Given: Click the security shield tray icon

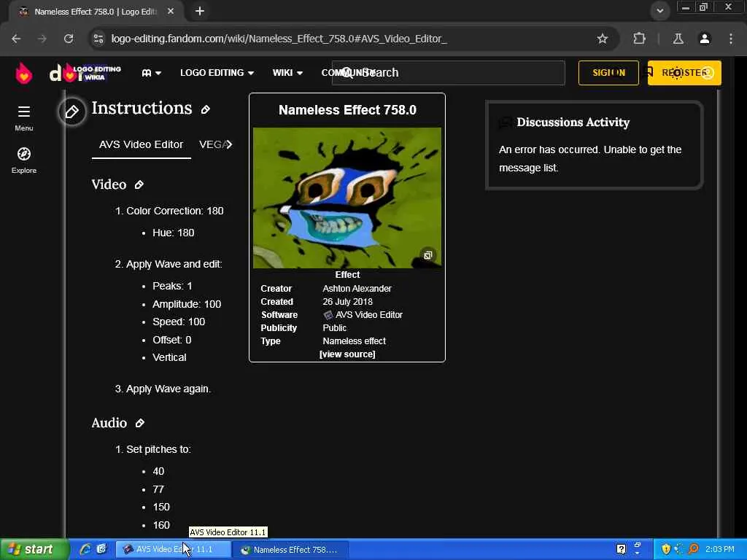Looking at the screenshot, I should click(x=665, y=549).
